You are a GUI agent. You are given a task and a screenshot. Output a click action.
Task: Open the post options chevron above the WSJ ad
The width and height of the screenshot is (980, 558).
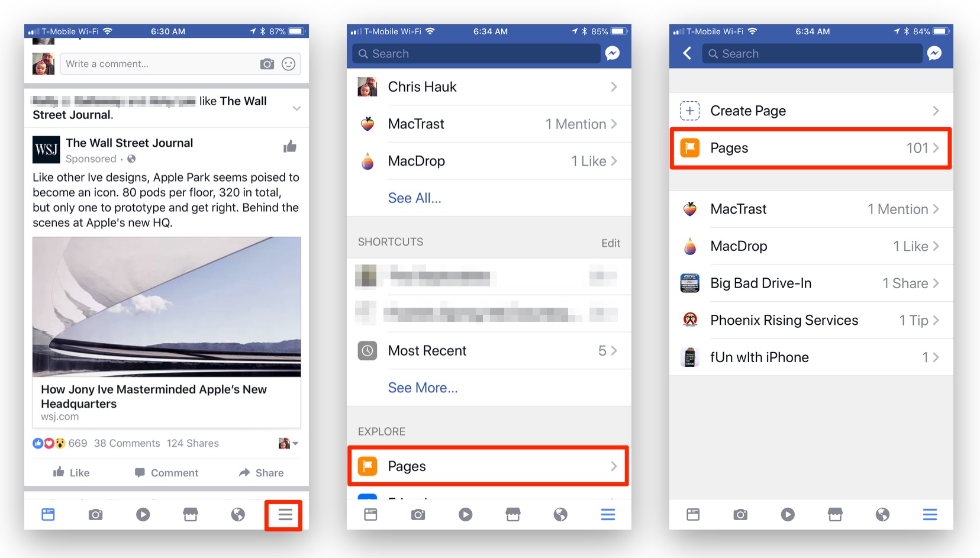tap(296, 108)
